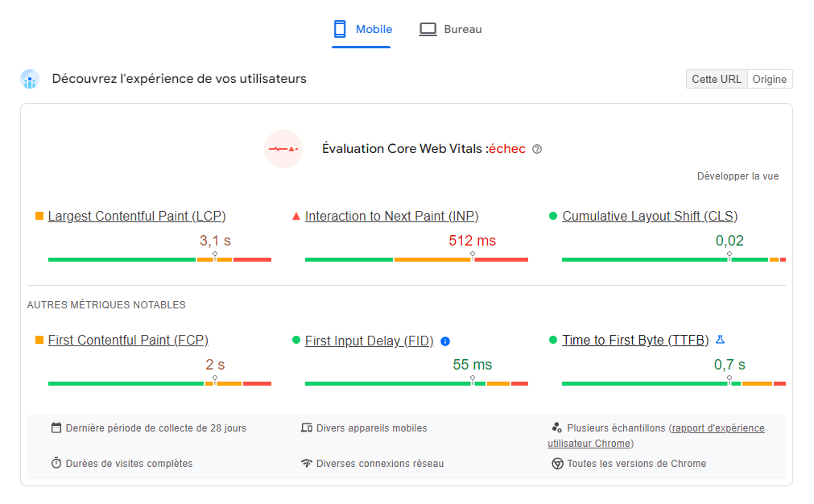
Task: Click the help icon beside échec
Action: (537, 149)
